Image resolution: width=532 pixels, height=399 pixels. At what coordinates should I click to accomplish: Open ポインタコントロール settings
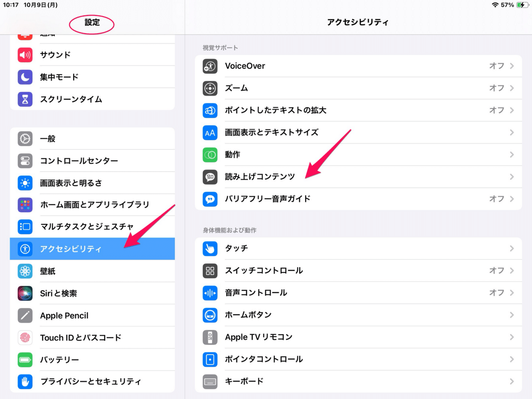pyautogui.click(x=358, y=359)
